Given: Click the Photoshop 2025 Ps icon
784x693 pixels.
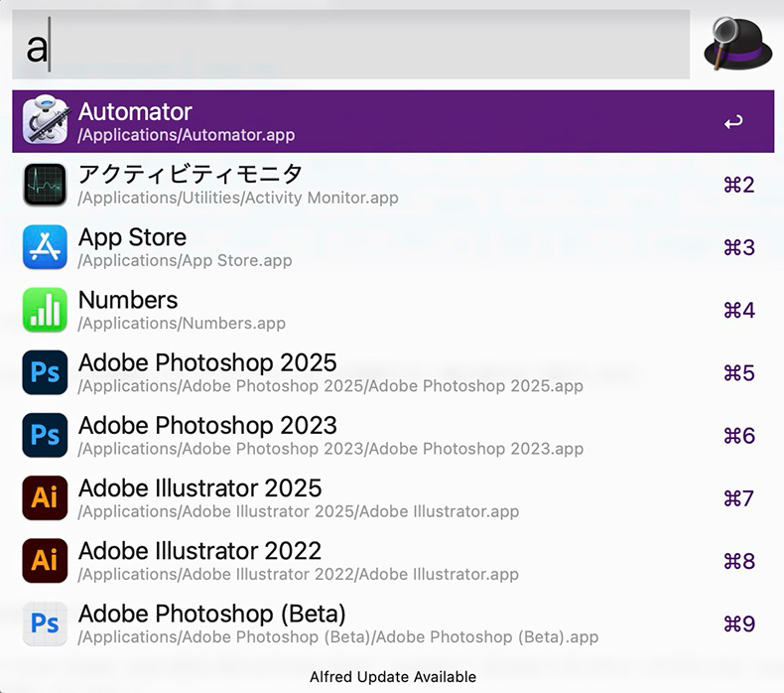Looking at the screenshot, I should pyautogui.click(x=45, y=372).
